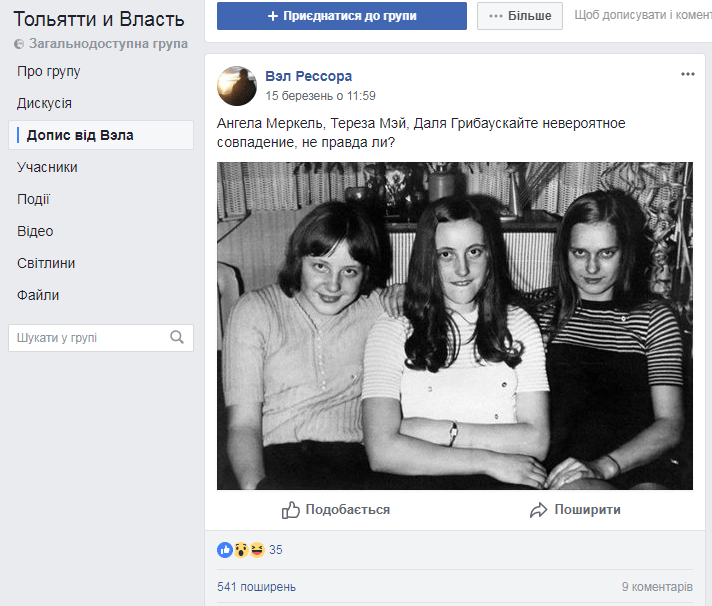Image resolution: width=712 pixels, height=606 pixels.
Task: Open the black-and-white photo in the post
Action: pos(455,326)
